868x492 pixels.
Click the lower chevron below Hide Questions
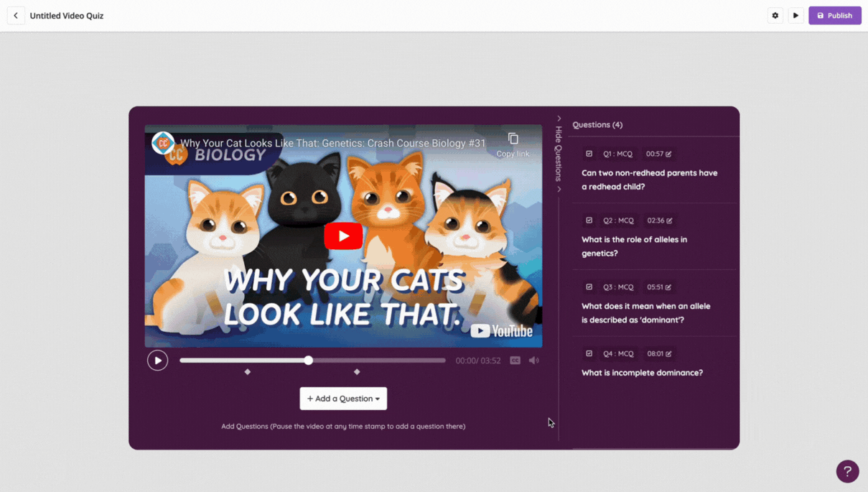559,190
